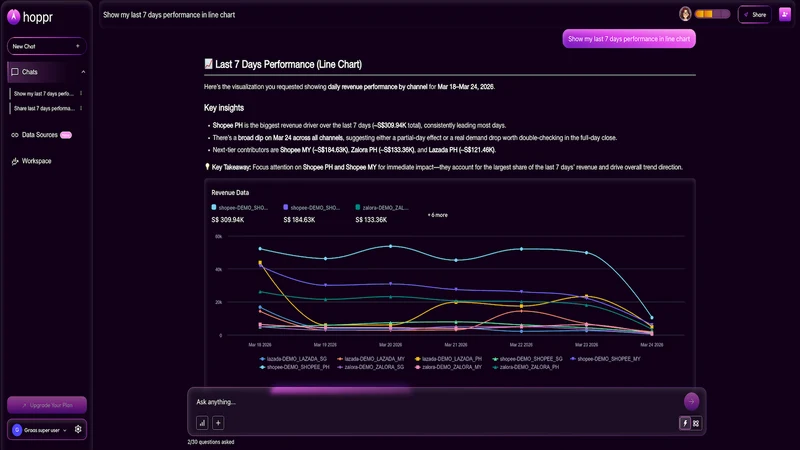The width and height of the screenshot is (800, 450).
Task: Click the 'Revenue Data' chart title
Action: [230, 192]
